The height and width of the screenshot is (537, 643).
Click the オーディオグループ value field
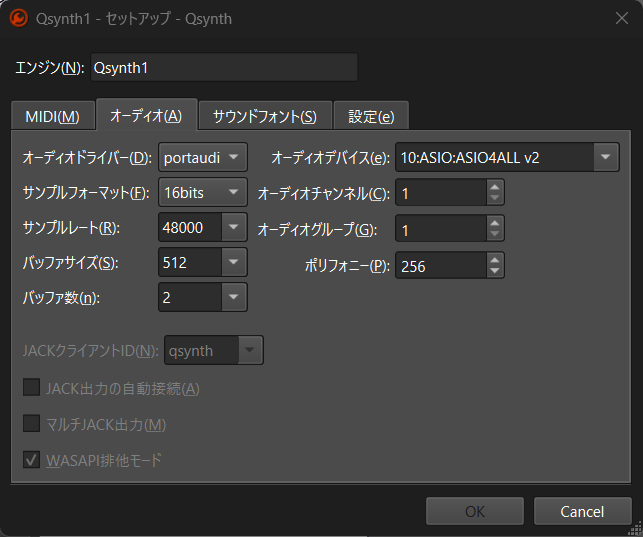tap(441, 229)
